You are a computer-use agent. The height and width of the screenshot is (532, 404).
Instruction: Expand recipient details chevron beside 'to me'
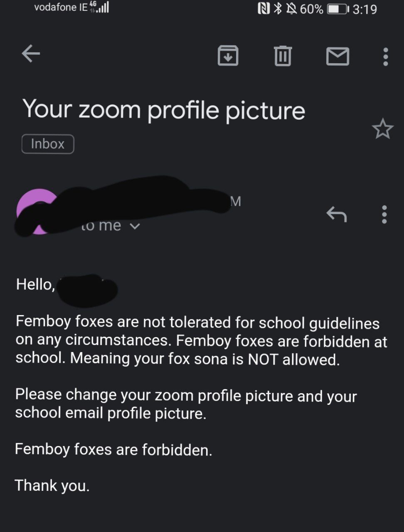[135, 227]
